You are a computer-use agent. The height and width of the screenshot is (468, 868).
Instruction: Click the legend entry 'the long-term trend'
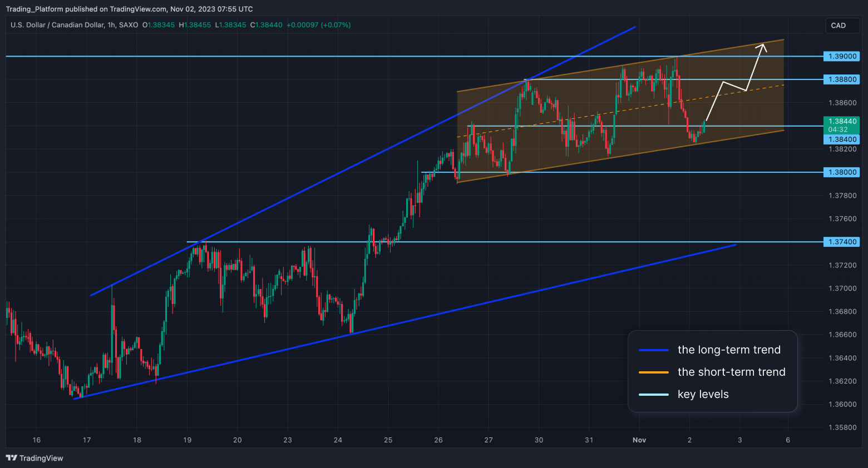[x=729, y=350]
